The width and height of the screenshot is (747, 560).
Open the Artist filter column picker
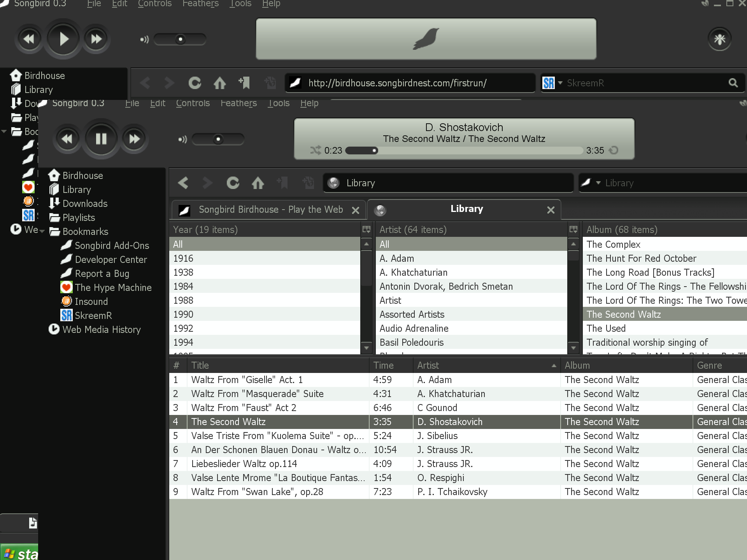point(573,229)
